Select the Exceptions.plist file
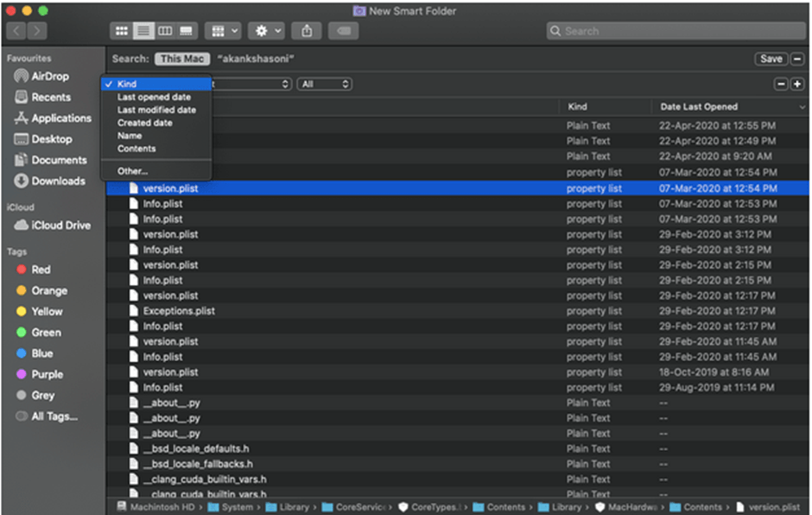812x515 pixels. point(179,311)
